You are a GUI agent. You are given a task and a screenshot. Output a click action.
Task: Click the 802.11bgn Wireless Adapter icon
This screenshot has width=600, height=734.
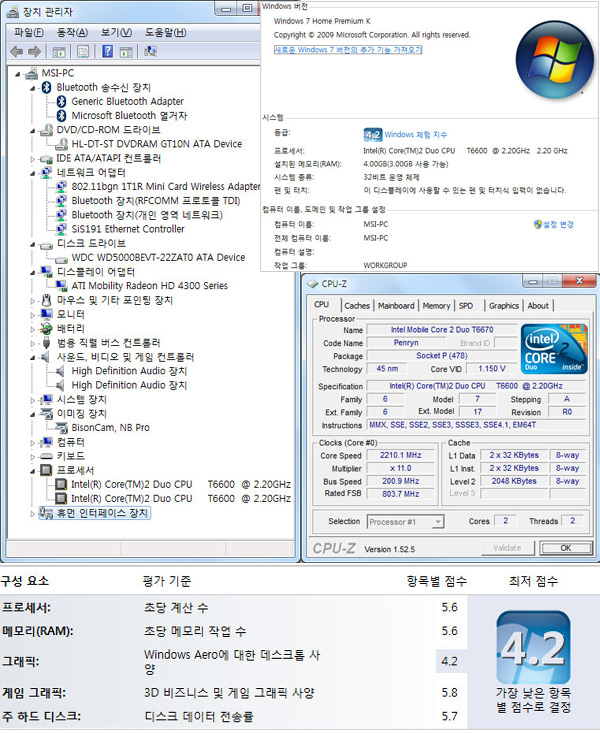pyautogui.click(x=61, y=187)
